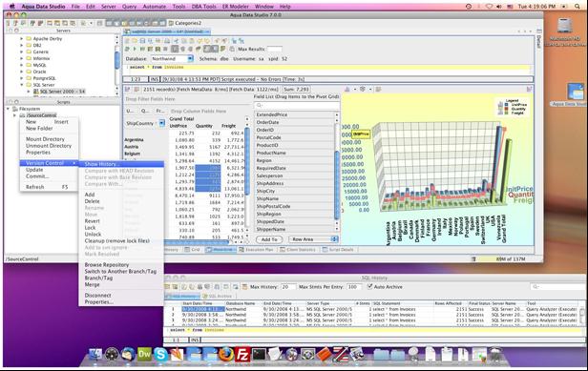Launch FileZilla from the dock

242,354
